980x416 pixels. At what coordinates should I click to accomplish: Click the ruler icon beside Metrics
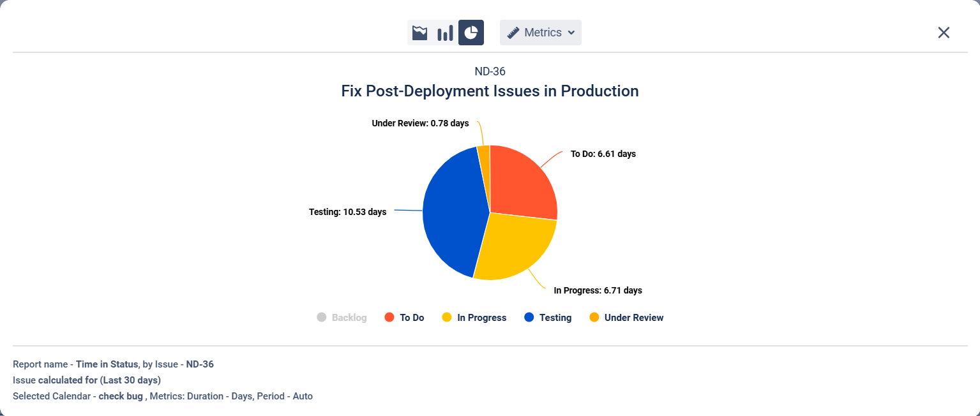pos(513,33)
